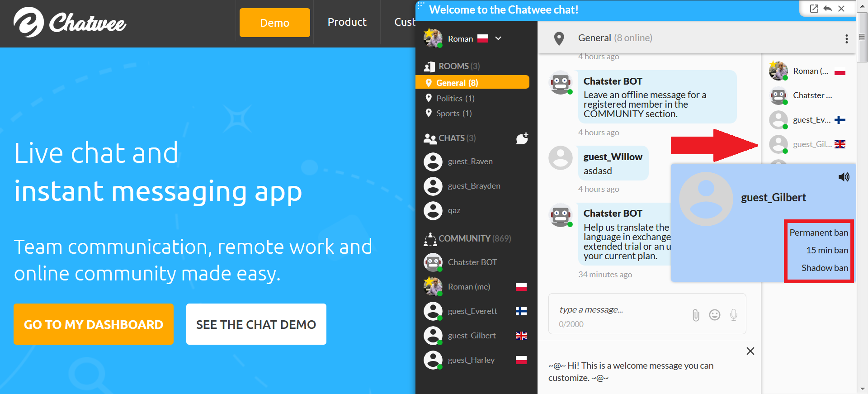Click the drag handle dots in chat header
Viewport: 868px width, 394px height.
[420, 5]
